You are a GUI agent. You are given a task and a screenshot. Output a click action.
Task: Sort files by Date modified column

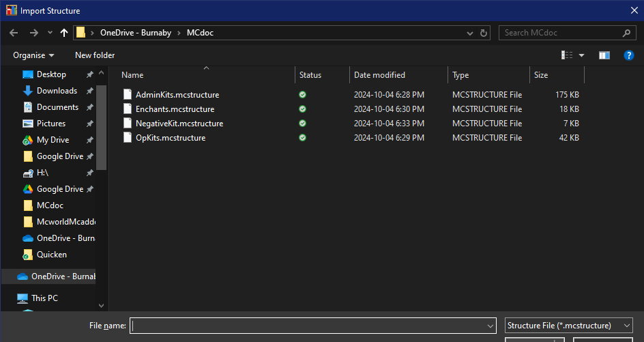(x=379, y=75)
